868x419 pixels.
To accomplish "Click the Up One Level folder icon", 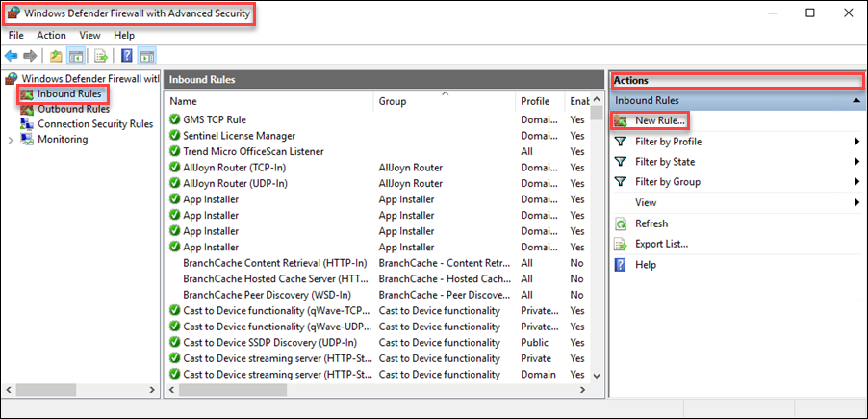I will click(56, 56).
